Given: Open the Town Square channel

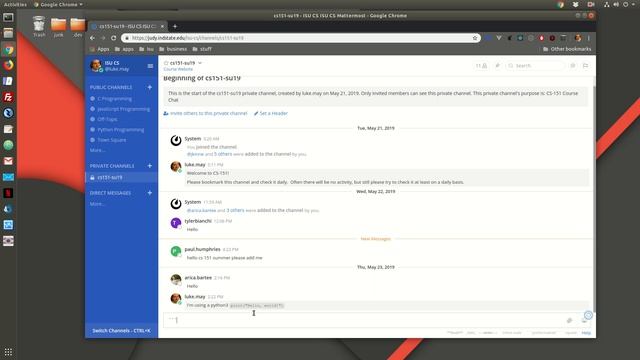Looking at the screenshot, I should pos(111,140).
